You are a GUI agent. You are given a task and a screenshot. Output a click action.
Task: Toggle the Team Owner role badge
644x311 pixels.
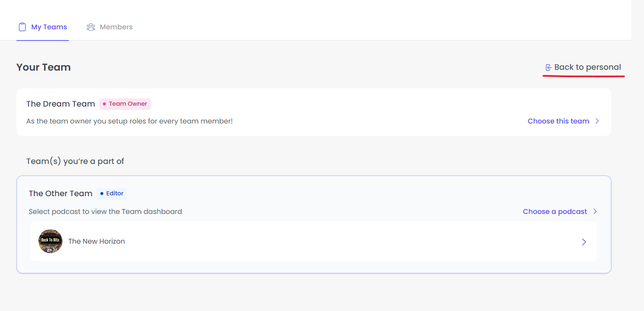(125, 104)
